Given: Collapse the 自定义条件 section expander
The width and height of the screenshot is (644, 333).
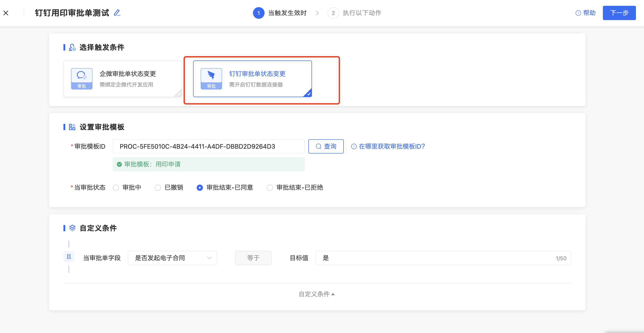Looking at the screenshot, I should click(317, 294).
